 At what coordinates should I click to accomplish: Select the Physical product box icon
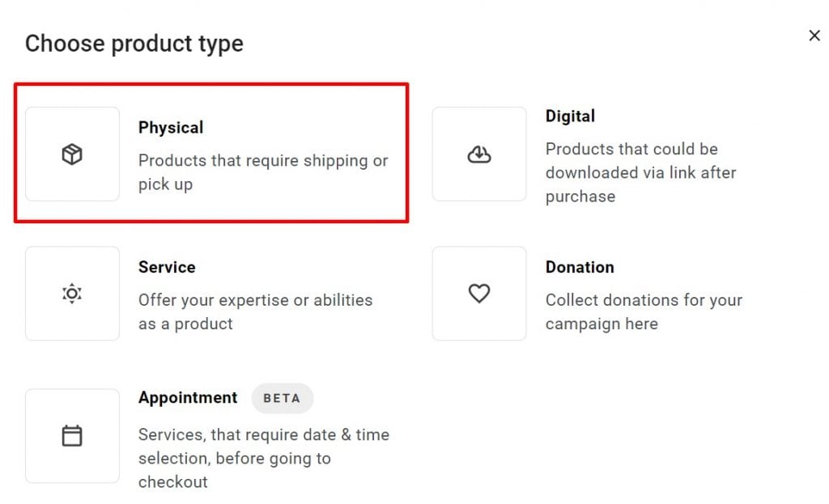pyautogui.click(x=72, y=153)
